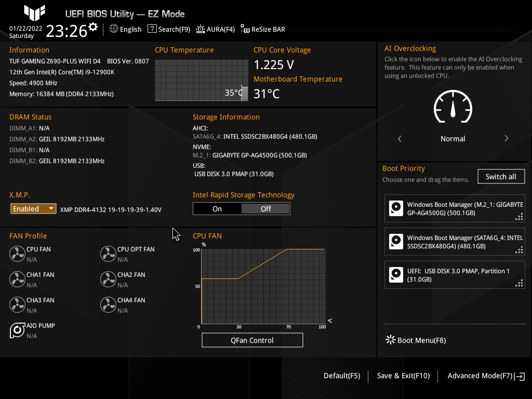Click drag handle on GIGABYTE boot entry
Image resolution: width=532 pixels, height=399 pixels.
click(x=519, y=217)
